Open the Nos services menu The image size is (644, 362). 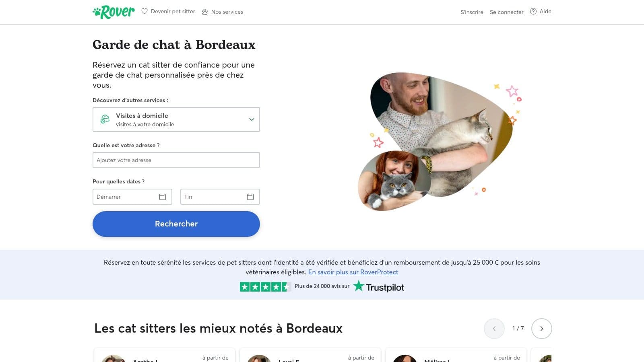click(x=227, y=12)
